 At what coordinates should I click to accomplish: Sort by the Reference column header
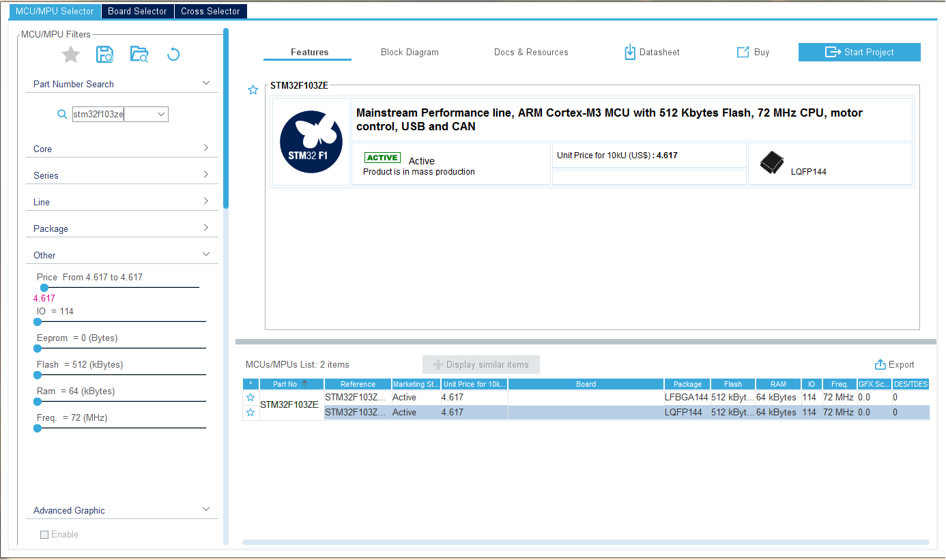coord(358,384)
